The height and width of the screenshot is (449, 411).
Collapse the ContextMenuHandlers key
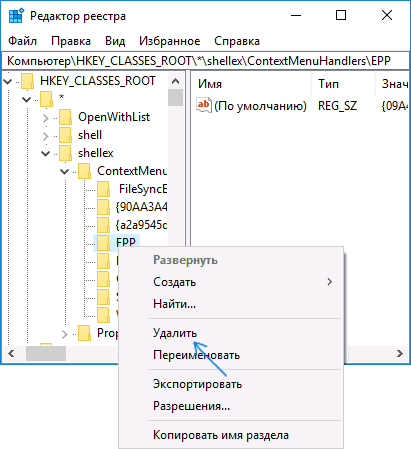click(x=64, y=172)
